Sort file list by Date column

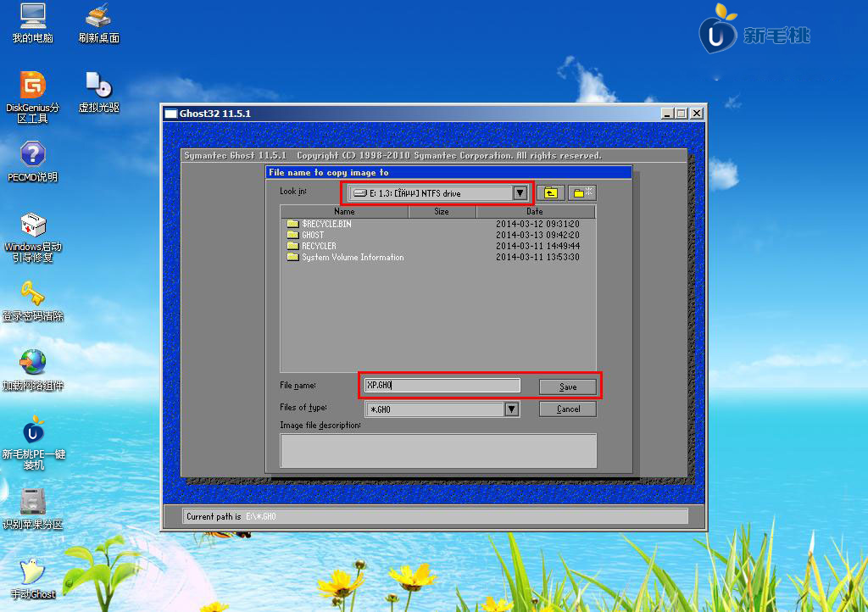536,211
